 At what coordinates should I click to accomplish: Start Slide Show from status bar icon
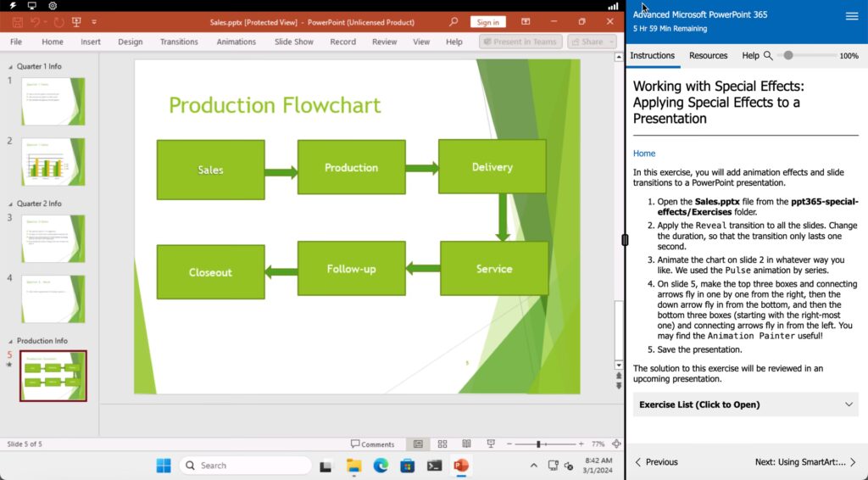(491, 444)
